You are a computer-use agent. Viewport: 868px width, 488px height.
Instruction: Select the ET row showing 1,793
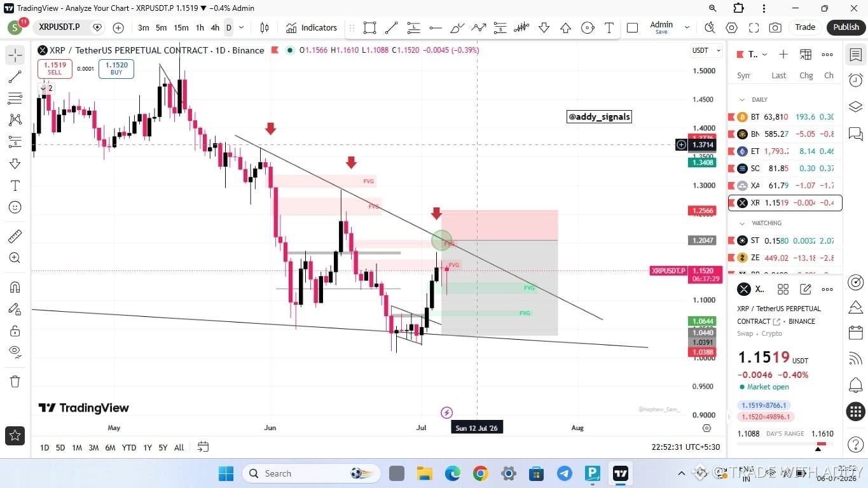[785, 151]
